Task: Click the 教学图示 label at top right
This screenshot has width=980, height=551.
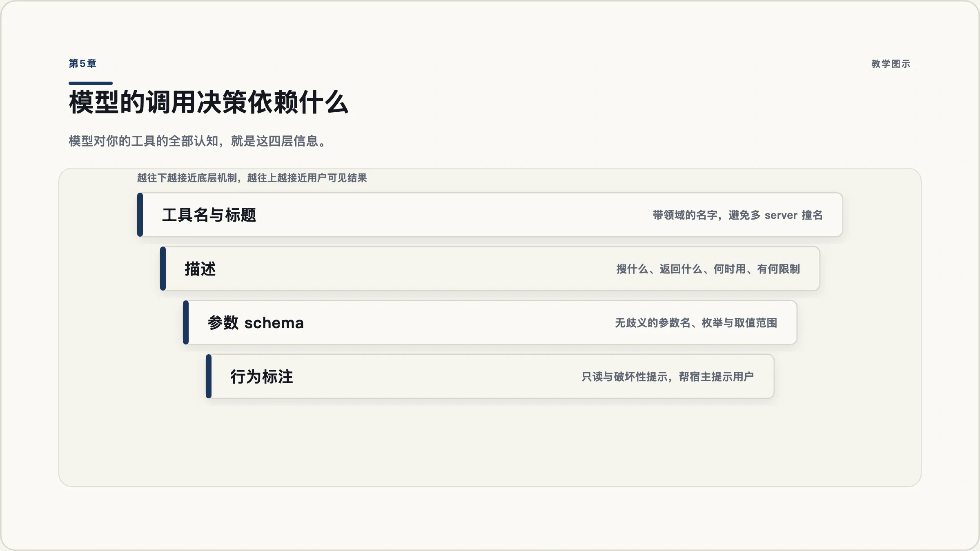Action: click(891, 64)
